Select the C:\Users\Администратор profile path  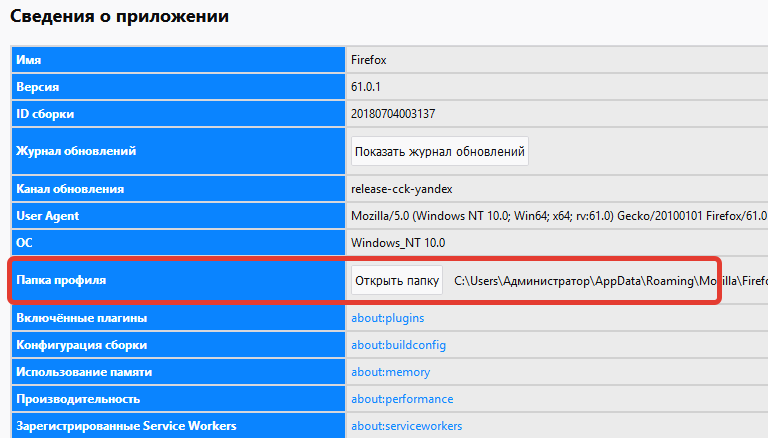pyautogui.click(x=611, y=281)
